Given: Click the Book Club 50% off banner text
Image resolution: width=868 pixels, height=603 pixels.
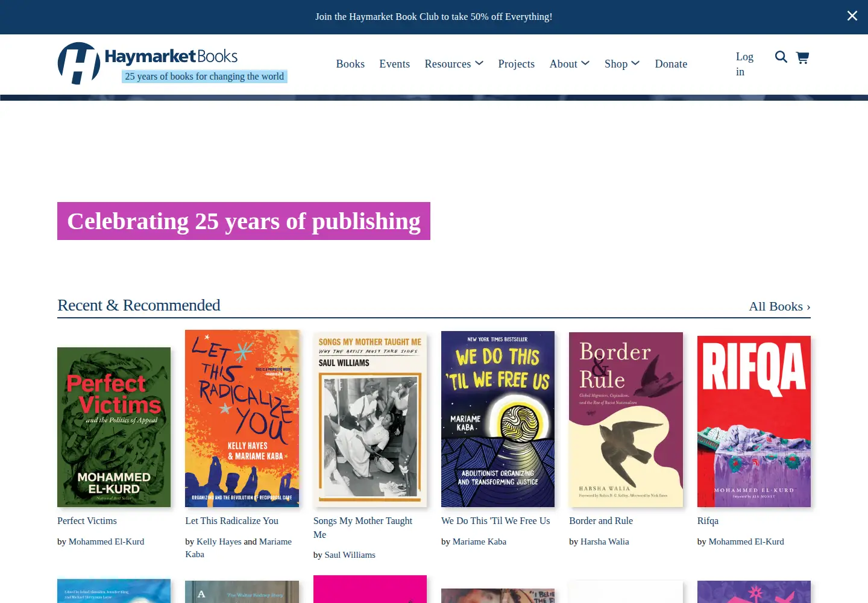Looking at the screenshot, I should (433, 17).
